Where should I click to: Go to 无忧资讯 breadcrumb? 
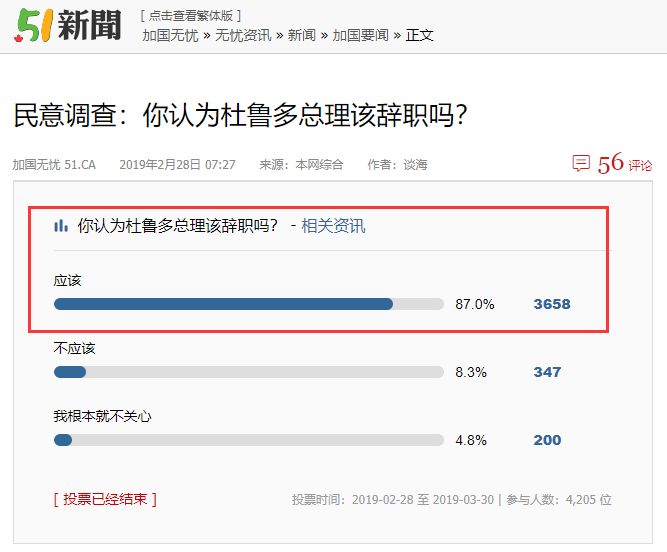pyautogui.click(x=243, y=35)
